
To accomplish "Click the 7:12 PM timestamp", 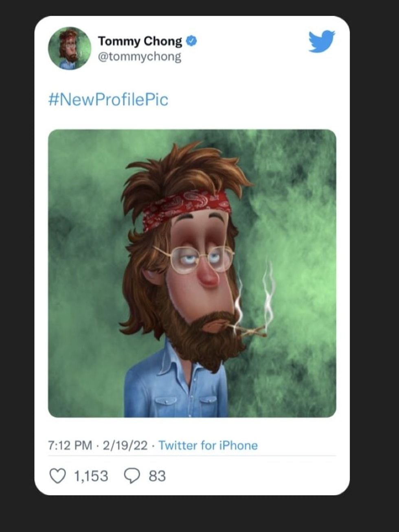I will click(x=70, y=445).
